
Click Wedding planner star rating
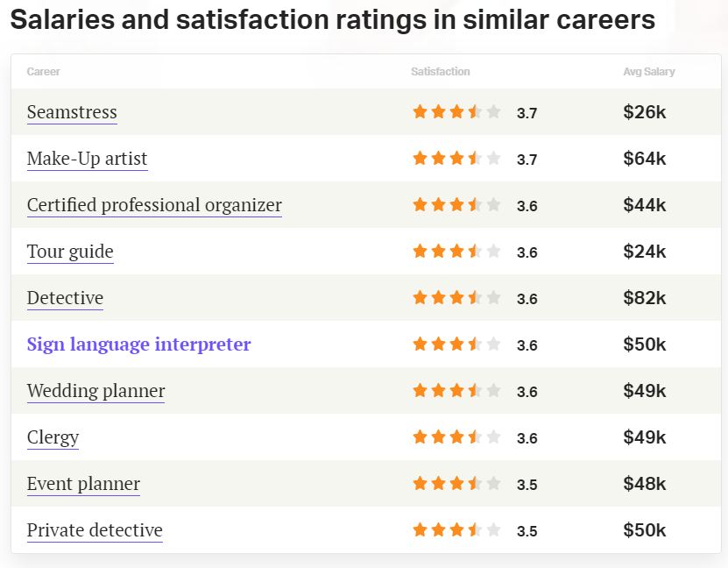click(456, 391)
